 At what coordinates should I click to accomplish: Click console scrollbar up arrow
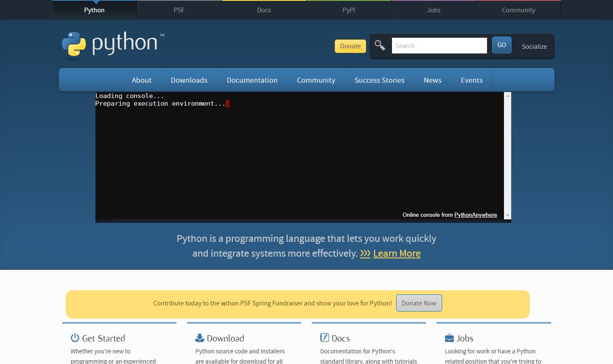click(507, 96)
